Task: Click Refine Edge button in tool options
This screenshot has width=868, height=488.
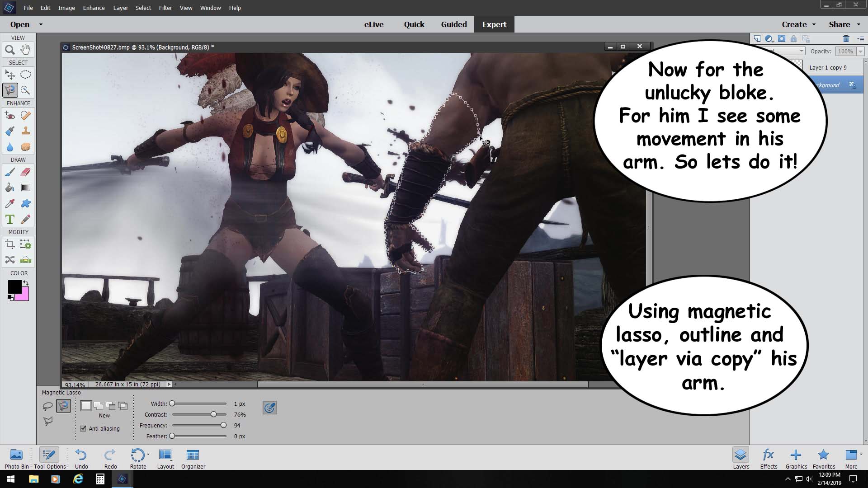Action: [x=270, y=408]
